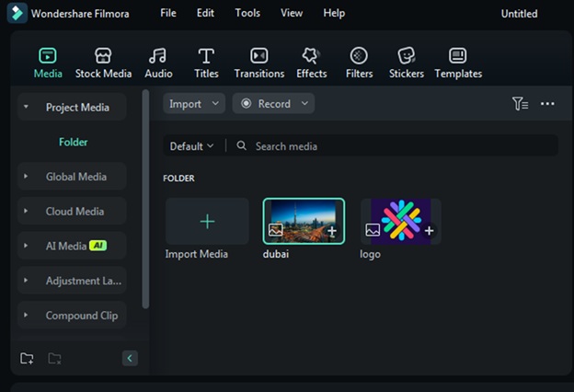Viewport: 574px width, 392px height.
Task: Expand the Default sort dropdown
Action: click(191, 146)
